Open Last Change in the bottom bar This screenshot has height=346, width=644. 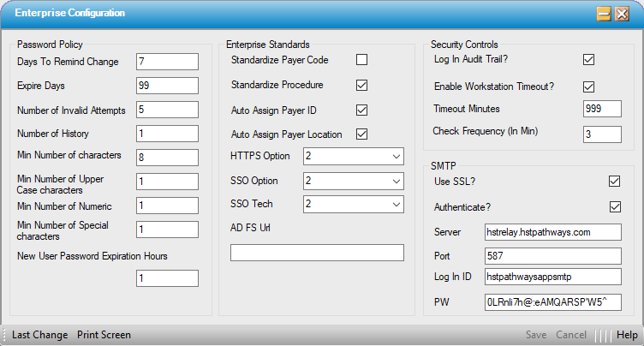[x=39, y=335]
